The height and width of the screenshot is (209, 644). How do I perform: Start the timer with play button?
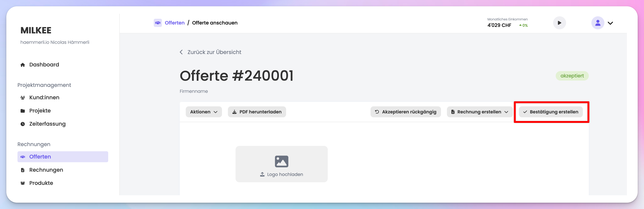[559, 23]
